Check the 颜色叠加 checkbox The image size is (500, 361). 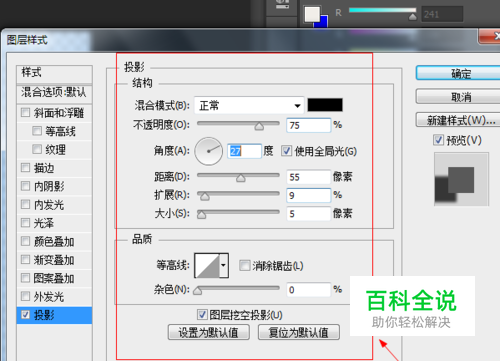(25, 241)
